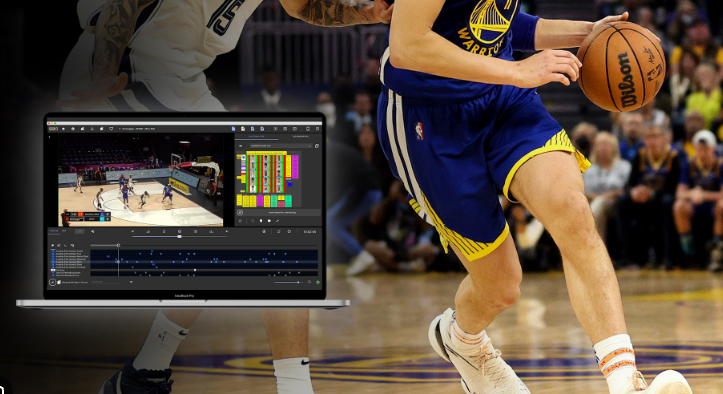Skip to next clip with the forward arrow

pyautogui.click(x=226, y=231)
